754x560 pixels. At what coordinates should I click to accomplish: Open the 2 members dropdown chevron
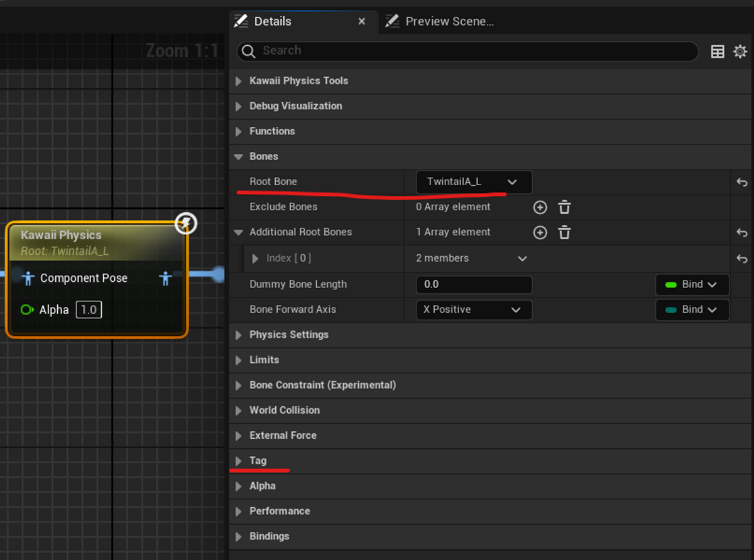coord(522,258)
